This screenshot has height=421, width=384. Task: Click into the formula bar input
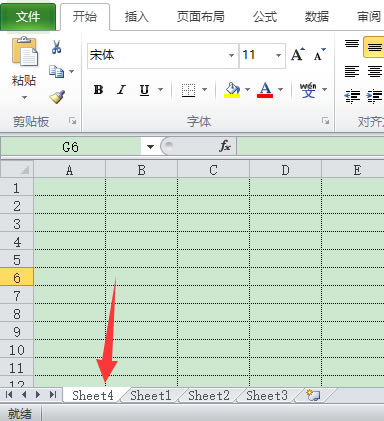click(x=310, y=147)
